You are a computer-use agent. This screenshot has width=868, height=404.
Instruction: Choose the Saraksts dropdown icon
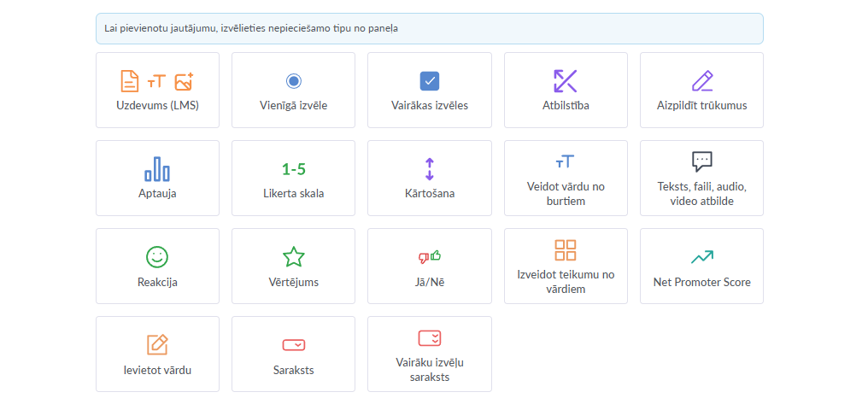(x=293, y=345)
